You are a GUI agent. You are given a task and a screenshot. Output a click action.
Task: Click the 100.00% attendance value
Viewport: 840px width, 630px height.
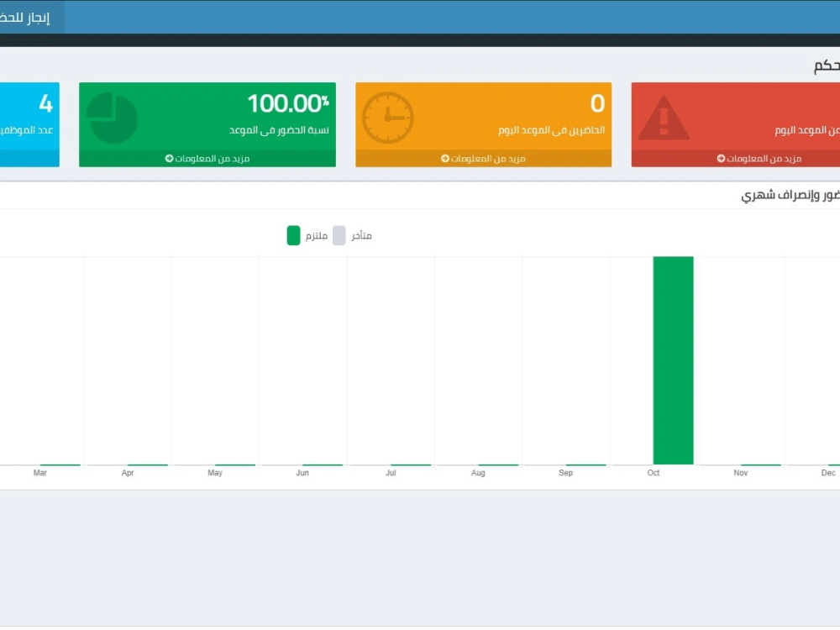pyautogui.click(x=287, y=103)
